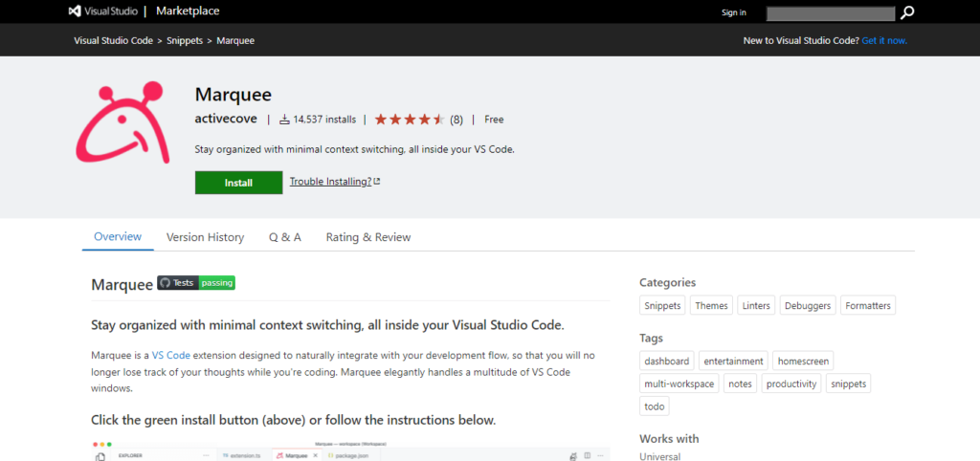Image resolution: width=980 pixels, height=461 pixels.
Task: Click the search input field in header
Action: tap(830, 12)
